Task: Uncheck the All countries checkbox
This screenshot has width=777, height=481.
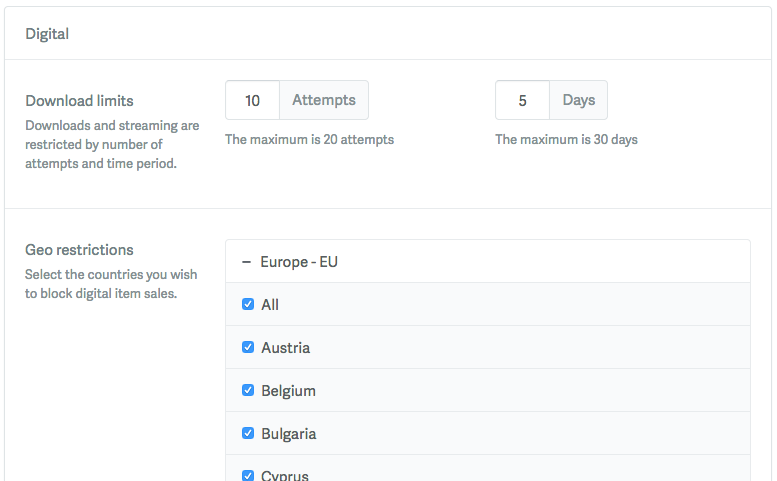Action: (248, 305)
